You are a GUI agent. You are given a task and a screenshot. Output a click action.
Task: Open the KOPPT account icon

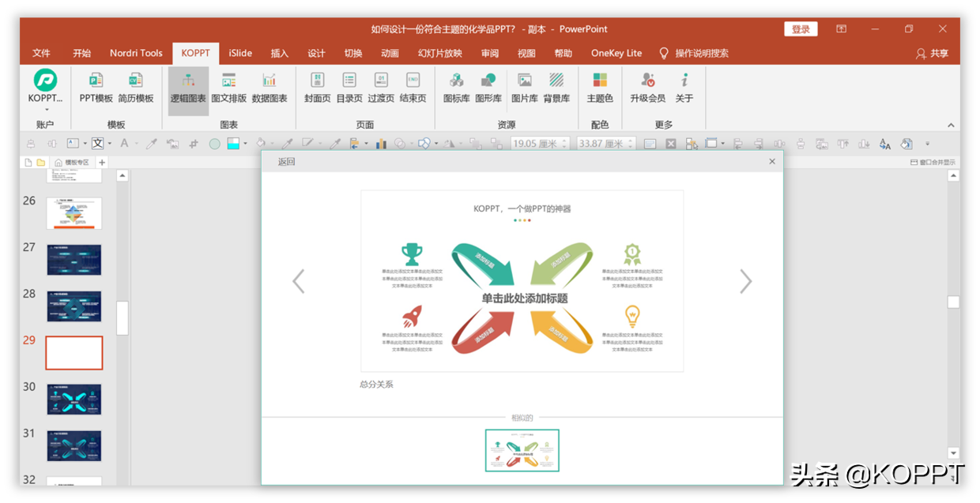click(x=45, y=81)
